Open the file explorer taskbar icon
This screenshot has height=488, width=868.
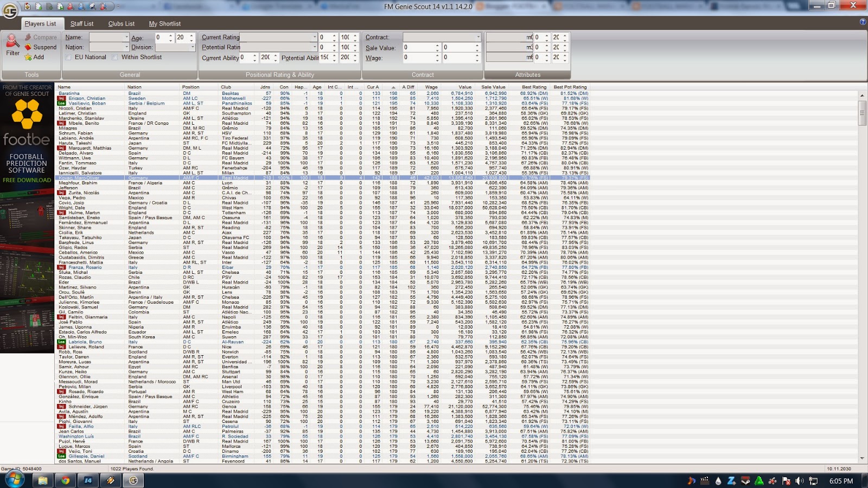tap(42, 480)
